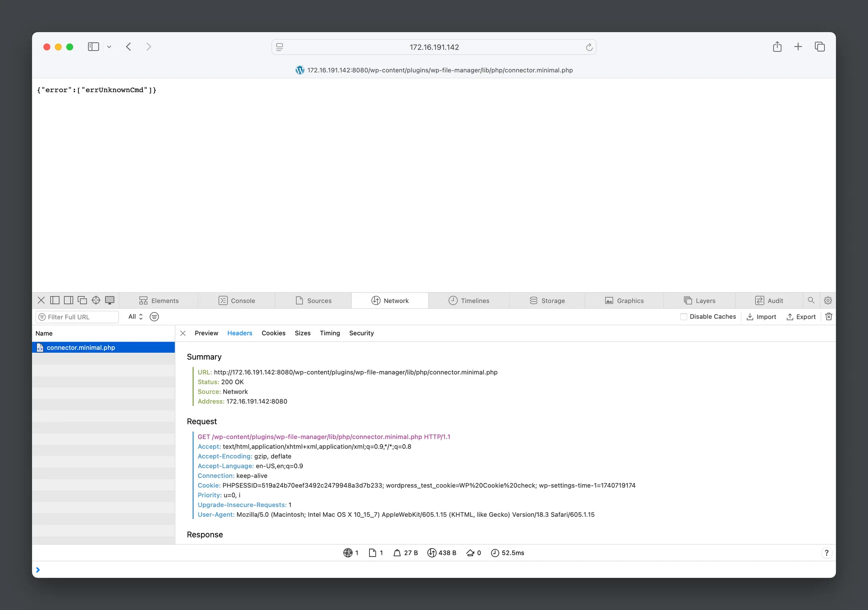
Task: Open the All resource type dropdown
Action: point(135,317)
